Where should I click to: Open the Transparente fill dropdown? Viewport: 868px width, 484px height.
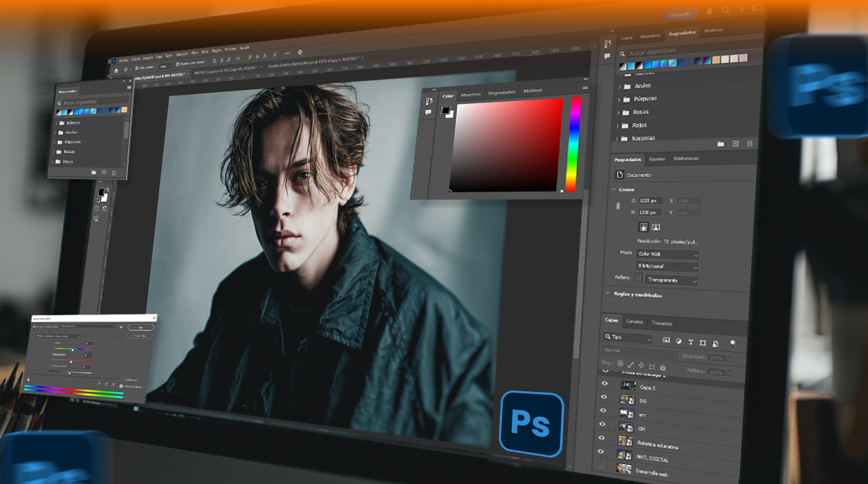click(672, 280)
